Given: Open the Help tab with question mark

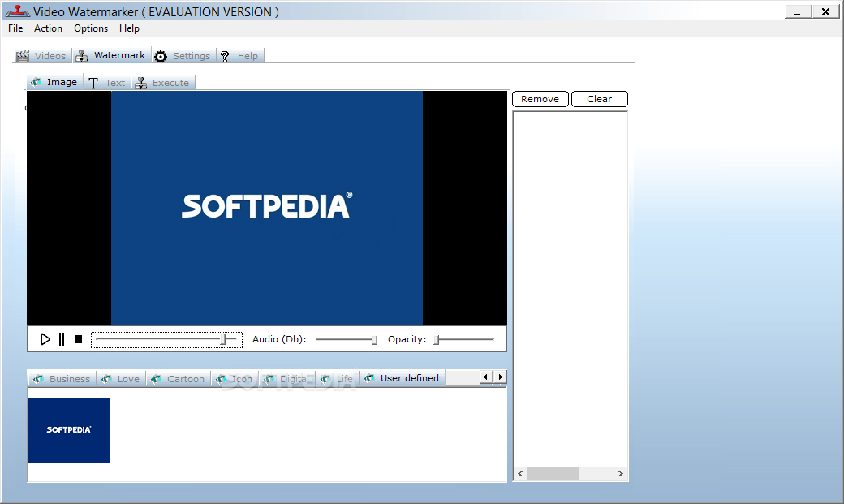Looking at the screenshot, I should (x=240, y=56).
